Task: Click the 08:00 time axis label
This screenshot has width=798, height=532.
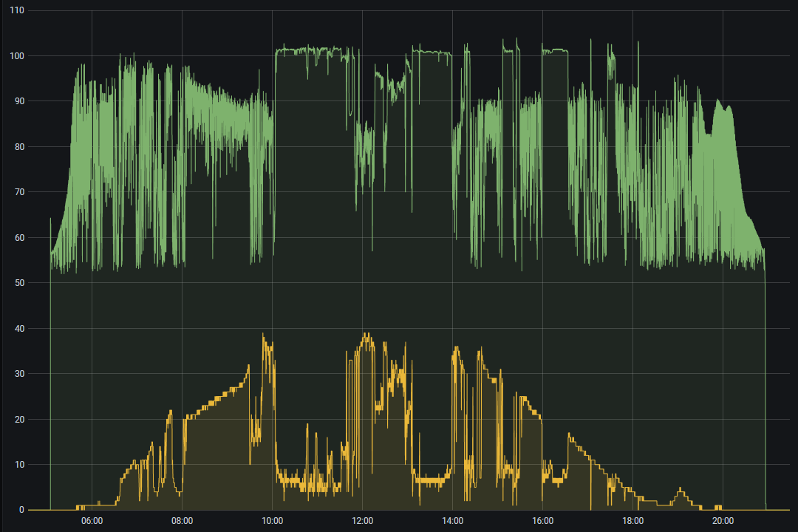Action: [x=183, y=521]
